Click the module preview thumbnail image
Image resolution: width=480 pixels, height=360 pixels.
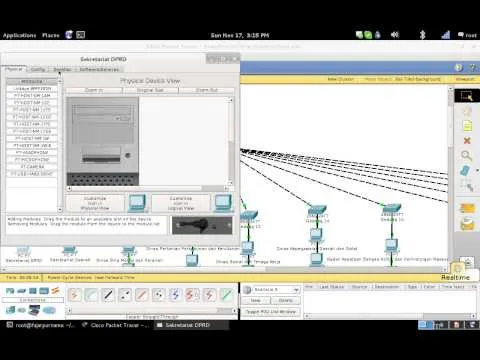202,225
